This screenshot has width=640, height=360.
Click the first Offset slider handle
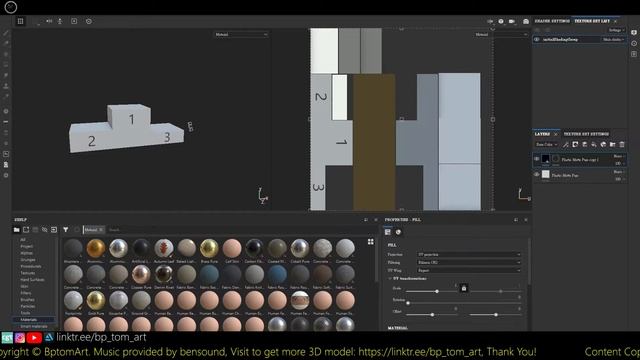[x=432, y=315]
